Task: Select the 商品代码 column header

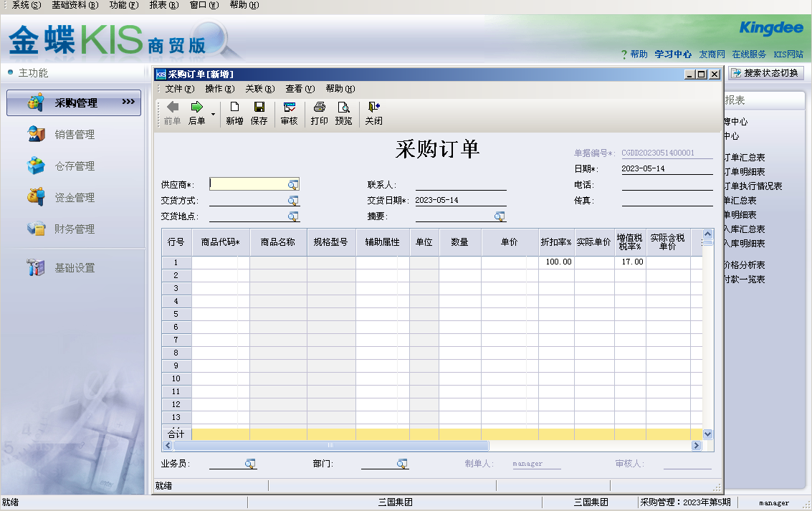Action: 221,242
